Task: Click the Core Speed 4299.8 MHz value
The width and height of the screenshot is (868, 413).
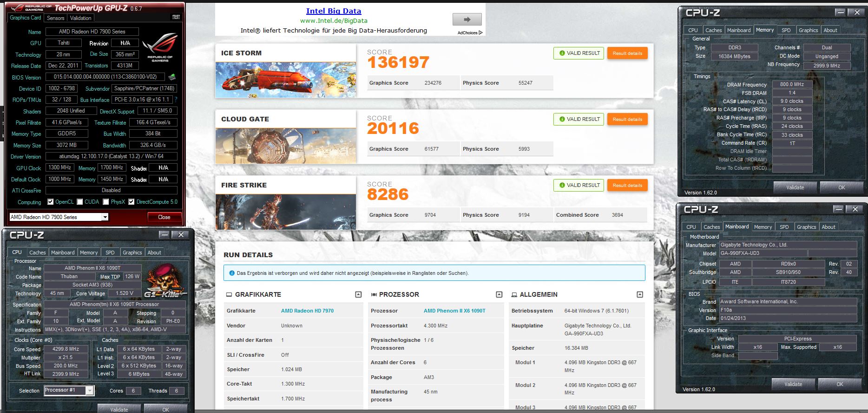Action: [x=66, y=349]
